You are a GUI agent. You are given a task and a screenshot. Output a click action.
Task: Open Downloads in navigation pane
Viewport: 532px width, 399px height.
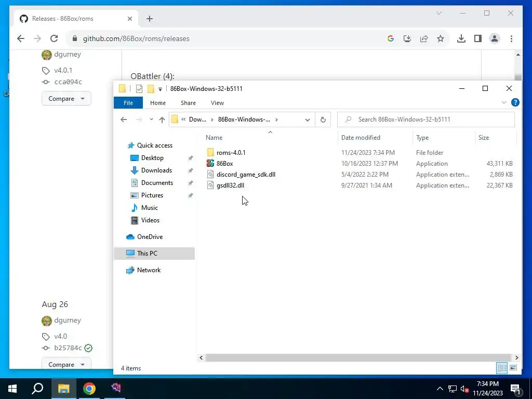156,170
